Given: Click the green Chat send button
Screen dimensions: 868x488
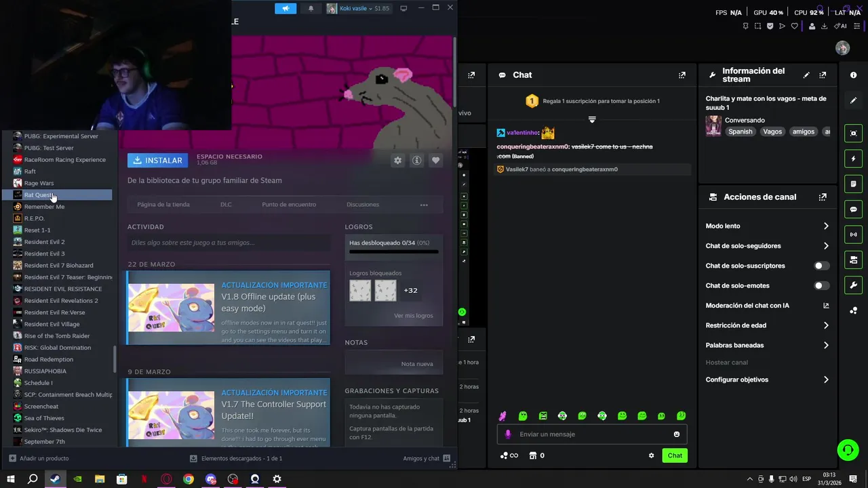Looking at the screenshot, I should (675, 455).
